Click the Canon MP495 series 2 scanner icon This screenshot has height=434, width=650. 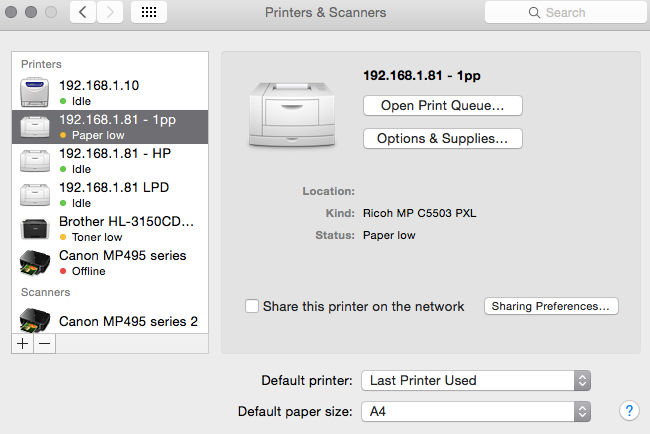click(37, 319)
